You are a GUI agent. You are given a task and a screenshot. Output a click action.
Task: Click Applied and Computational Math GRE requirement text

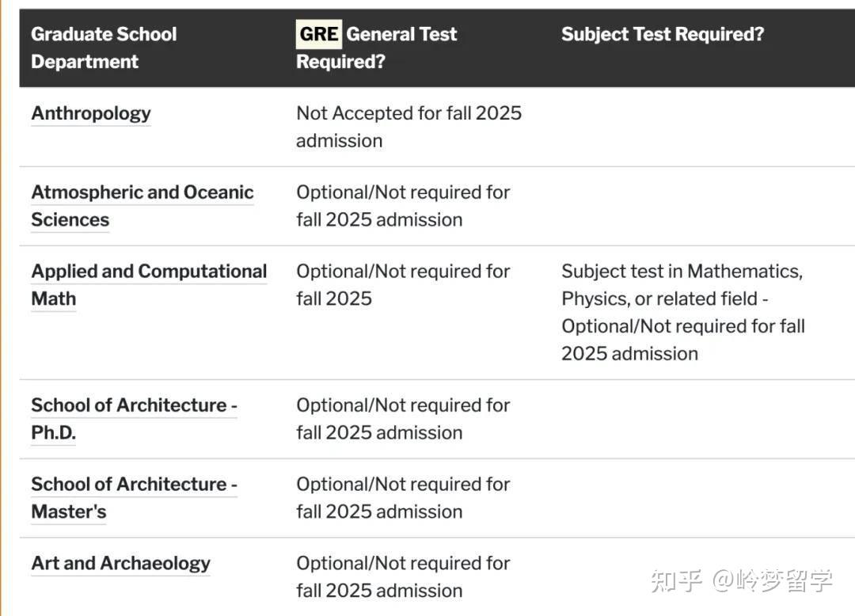403,285
